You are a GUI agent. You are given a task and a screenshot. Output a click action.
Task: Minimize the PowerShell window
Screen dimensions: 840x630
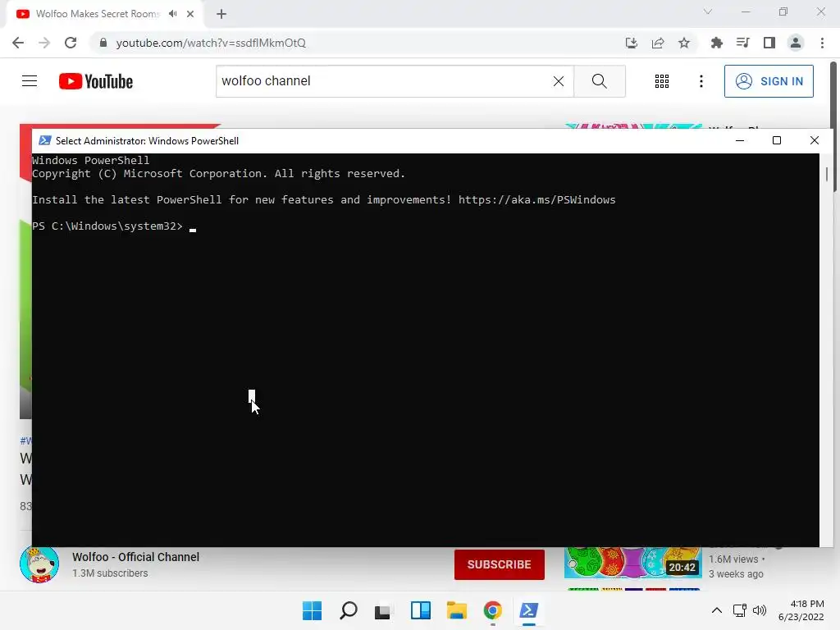(x=740, y=140)
